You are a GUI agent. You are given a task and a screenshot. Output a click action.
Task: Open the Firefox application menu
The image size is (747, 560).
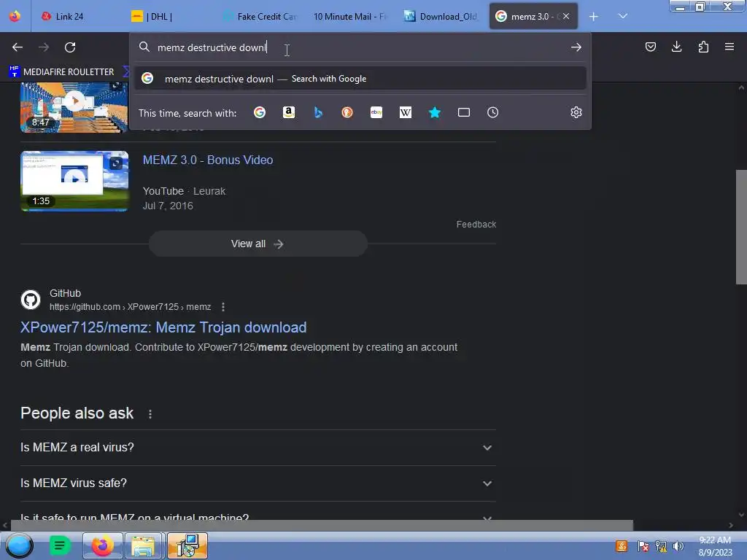pos(729,47)
